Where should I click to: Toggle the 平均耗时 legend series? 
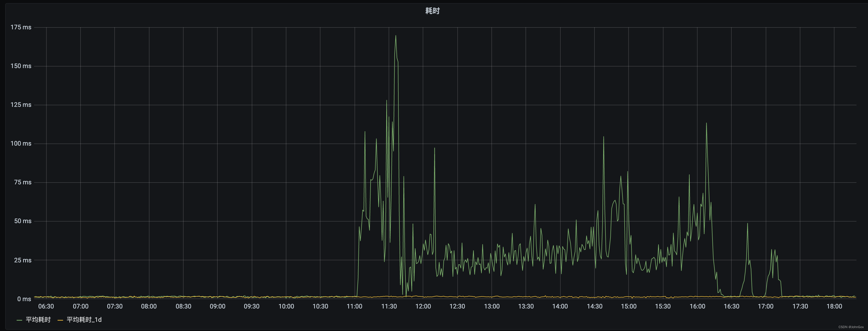pyautogui.click(x=38, y=319)
